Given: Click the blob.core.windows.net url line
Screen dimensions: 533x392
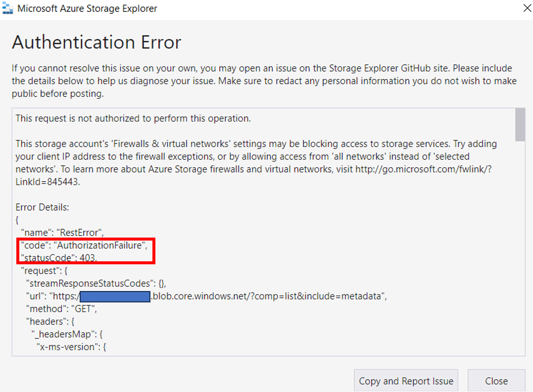Looking at the screenshot, I should [x=207, y=296].
